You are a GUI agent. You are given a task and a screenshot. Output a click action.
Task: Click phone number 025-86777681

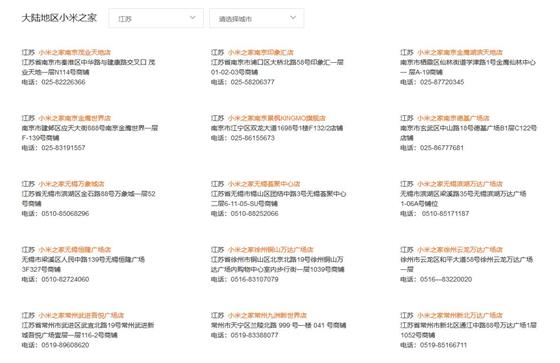(x=442, y=148)
